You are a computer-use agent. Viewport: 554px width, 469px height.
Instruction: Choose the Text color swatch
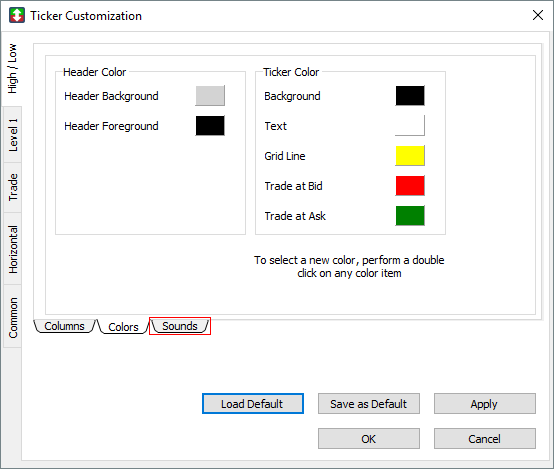[410, 125]
